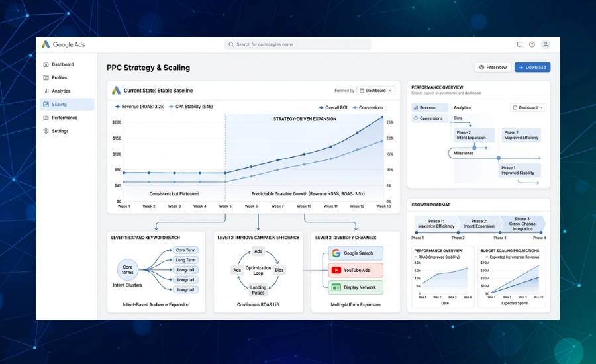Viewport: 596px width, 364px height.
Task: Click the Profiles icon in sidebar
Action: pos(46,77)
